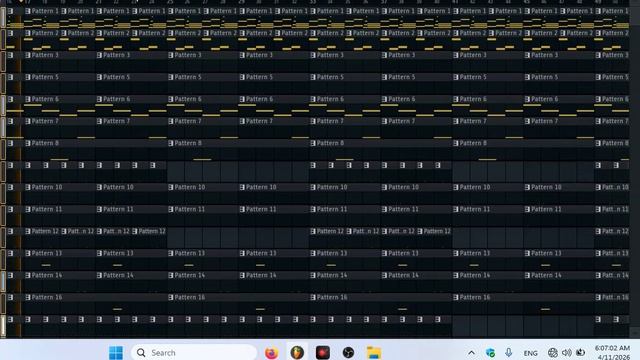Open clip menu icon of Patt..n 11 clip
Screen dimensions: 640x360
pyautogui.click(x=598, y=209)
